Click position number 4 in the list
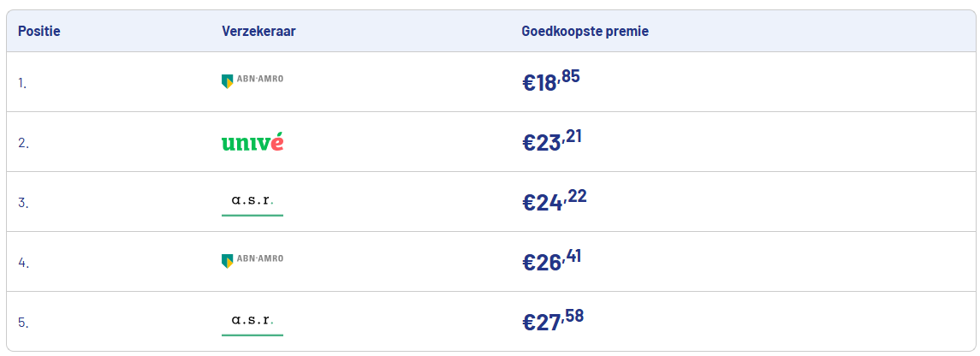 23,263
